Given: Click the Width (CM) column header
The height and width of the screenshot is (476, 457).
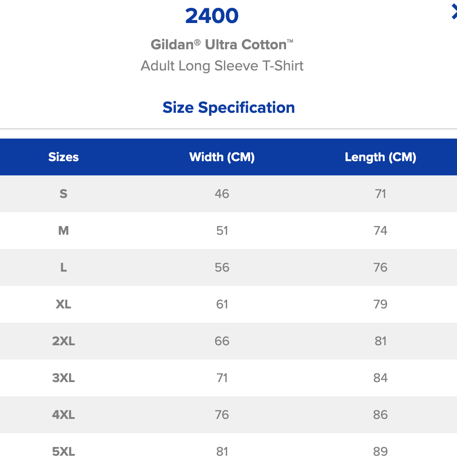Looking at the screenshot, I should coord(222,157).
